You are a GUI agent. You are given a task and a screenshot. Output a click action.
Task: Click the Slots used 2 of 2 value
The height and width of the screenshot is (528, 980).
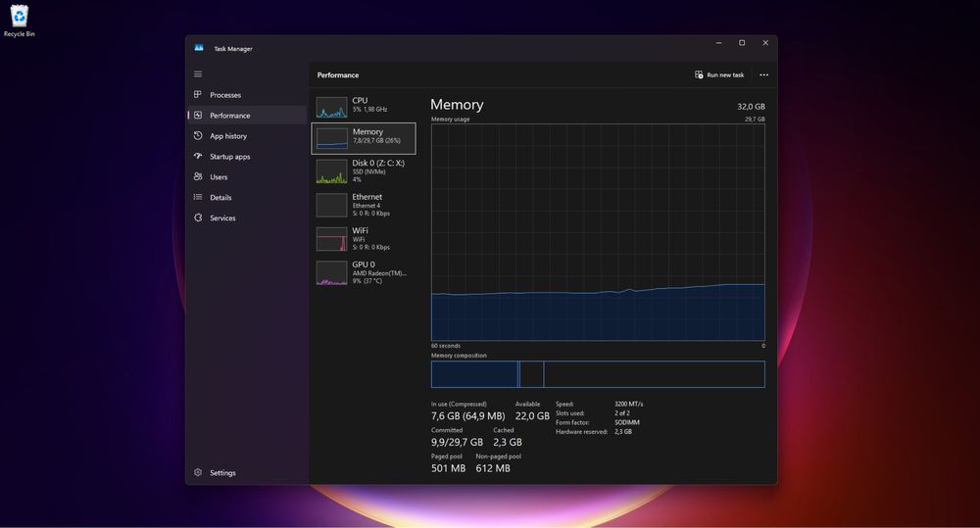(x=622, y=413)
